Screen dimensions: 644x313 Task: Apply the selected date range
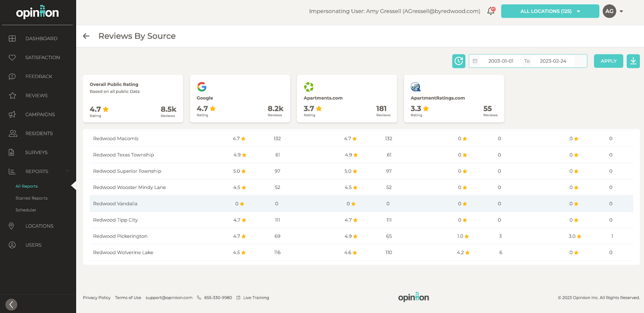pos(609,61)
